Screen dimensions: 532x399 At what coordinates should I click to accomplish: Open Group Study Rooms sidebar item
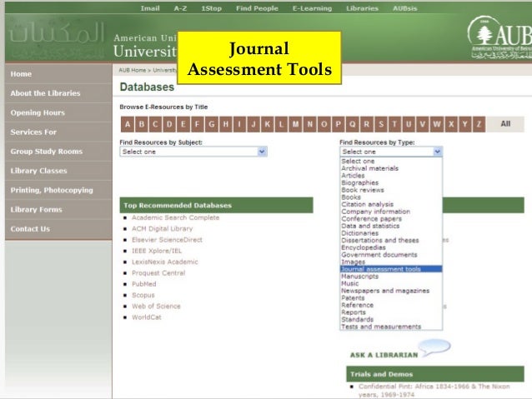tap(58, 152)
